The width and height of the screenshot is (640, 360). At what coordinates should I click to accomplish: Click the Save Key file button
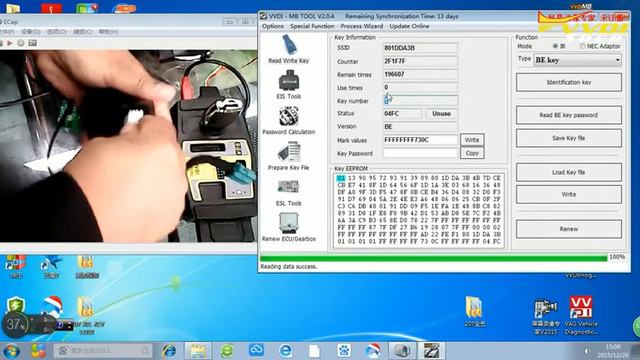569,138
